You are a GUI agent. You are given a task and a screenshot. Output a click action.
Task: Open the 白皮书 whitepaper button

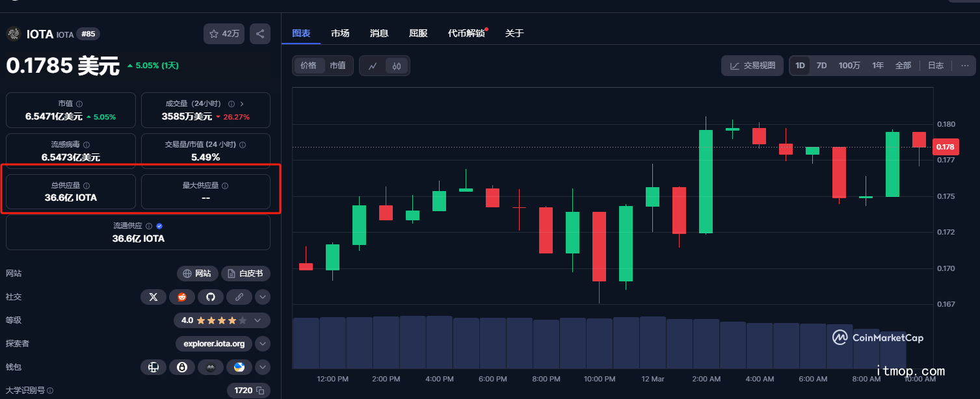[x=246, y=274]
